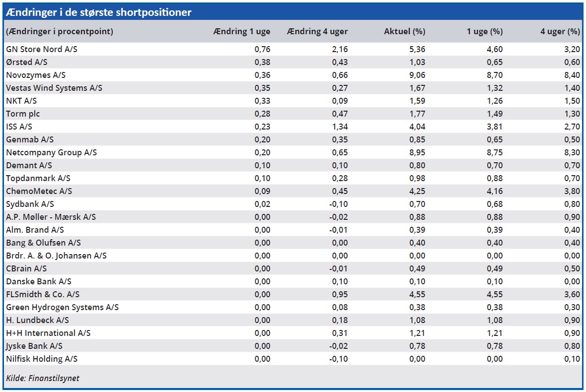Click the FLSmidth & Co. A/S row label

[x=43, y=294]
